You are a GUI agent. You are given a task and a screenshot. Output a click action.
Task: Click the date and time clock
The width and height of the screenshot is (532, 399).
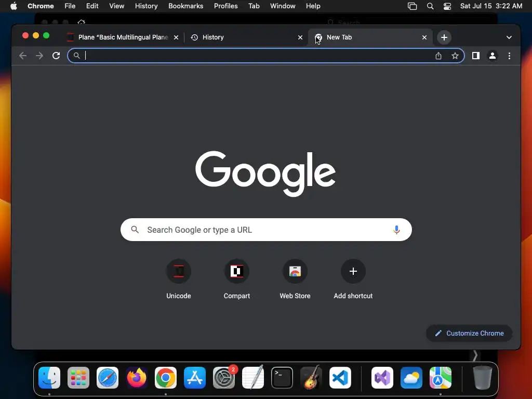[x=491, y=6]
